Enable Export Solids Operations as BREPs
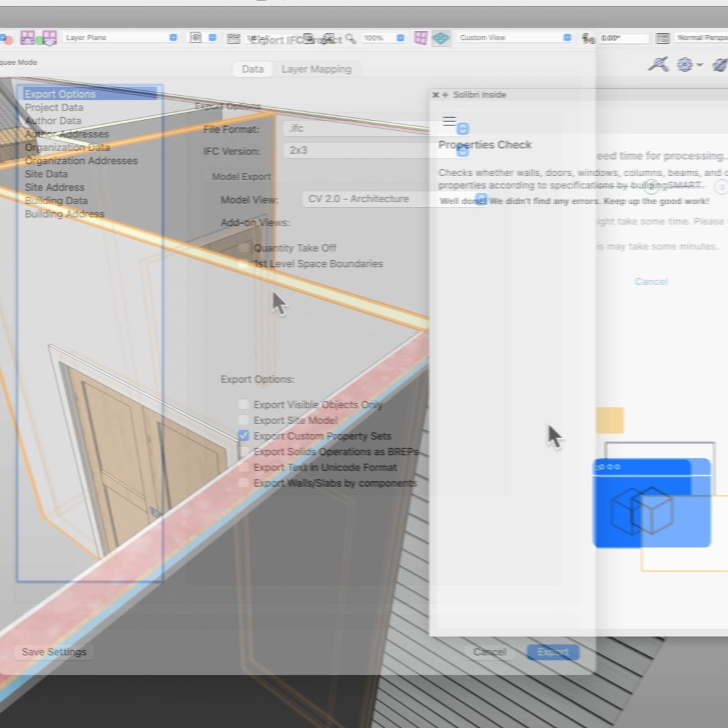The height and width of the screenshot is (728, 728). coord(243,451)
